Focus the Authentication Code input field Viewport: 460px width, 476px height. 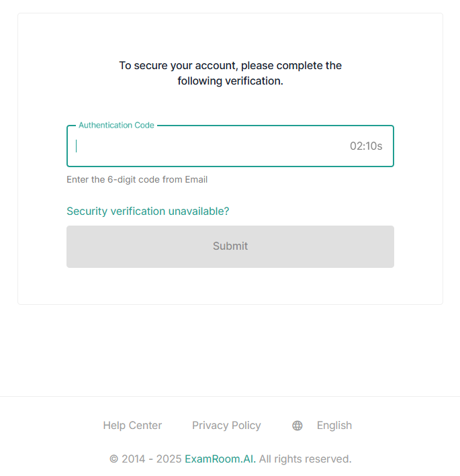(x=201, y=146)
